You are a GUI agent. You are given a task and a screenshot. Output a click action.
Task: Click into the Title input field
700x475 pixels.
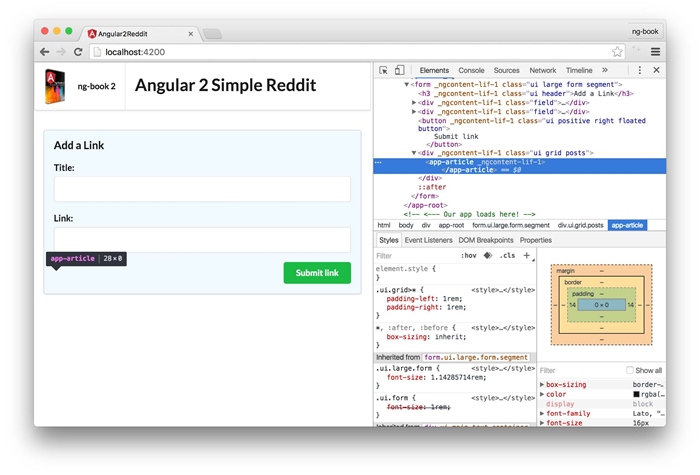click(x=202, y=189)
